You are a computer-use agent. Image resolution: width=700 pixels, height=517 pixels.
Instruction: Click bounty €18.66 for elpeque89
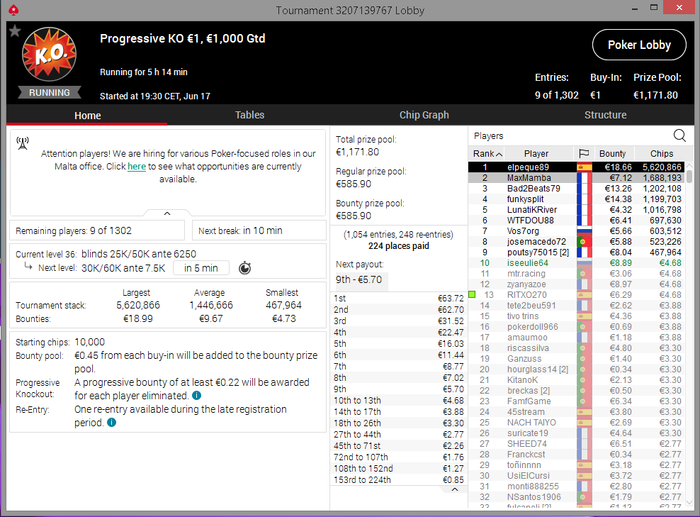[618, 167]
